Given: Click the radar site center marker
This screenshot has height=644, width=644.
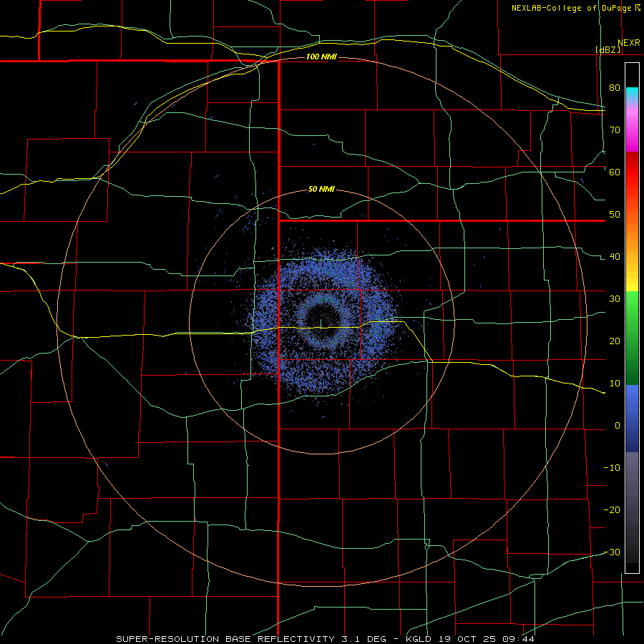Looking at the screenshot, I should (321, 323).
